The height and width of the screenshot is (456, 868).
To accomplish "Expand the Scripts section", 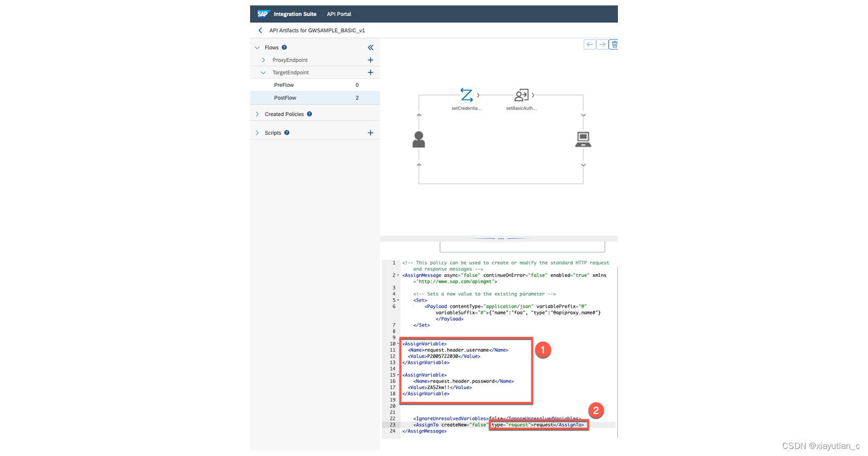I will pos(257,133).
